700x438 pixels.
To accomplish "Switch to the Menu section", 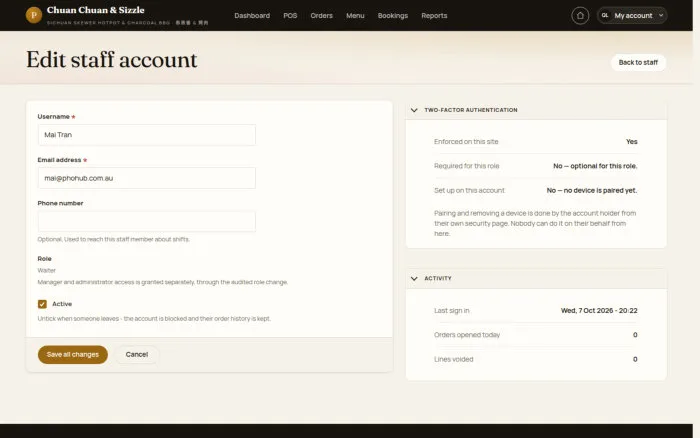I will 355,16.
